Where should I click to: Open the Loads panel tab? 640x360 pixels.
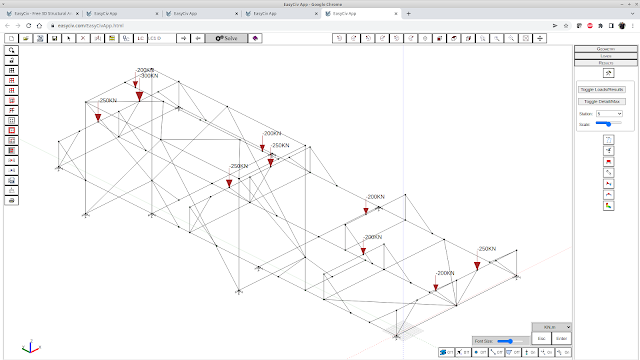pyautogui.click(x=606, y=56)
